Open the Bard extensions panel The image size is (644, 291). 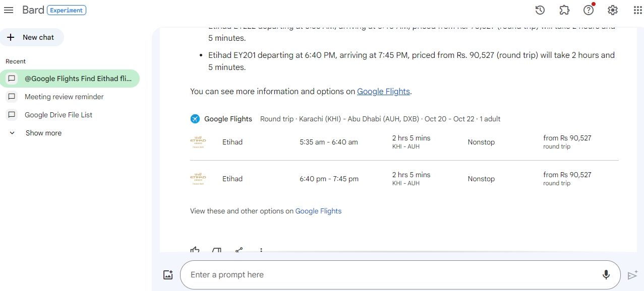click(x=564, y=10)
